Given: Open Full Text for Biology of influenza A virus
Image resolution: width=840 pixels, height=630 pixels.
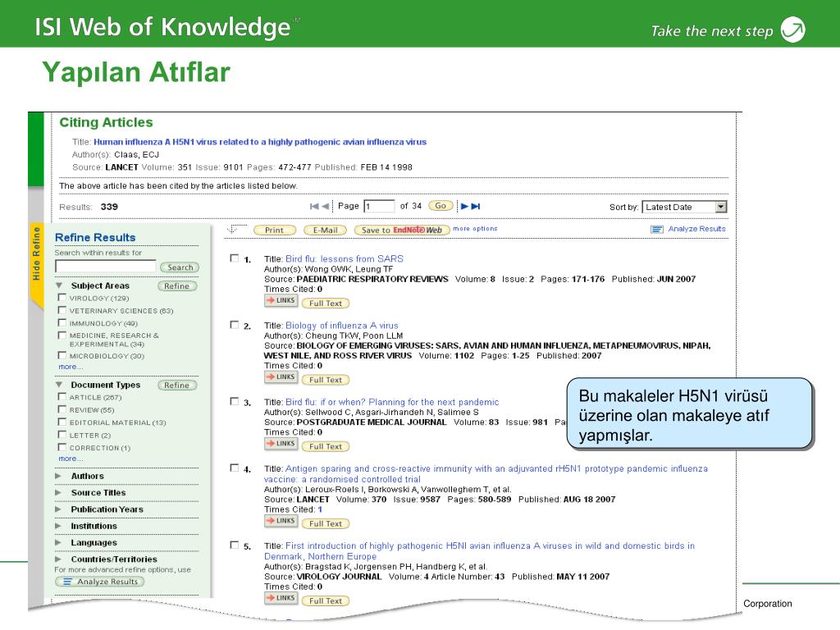Looking at the screenshot, I should click(325, 380).
